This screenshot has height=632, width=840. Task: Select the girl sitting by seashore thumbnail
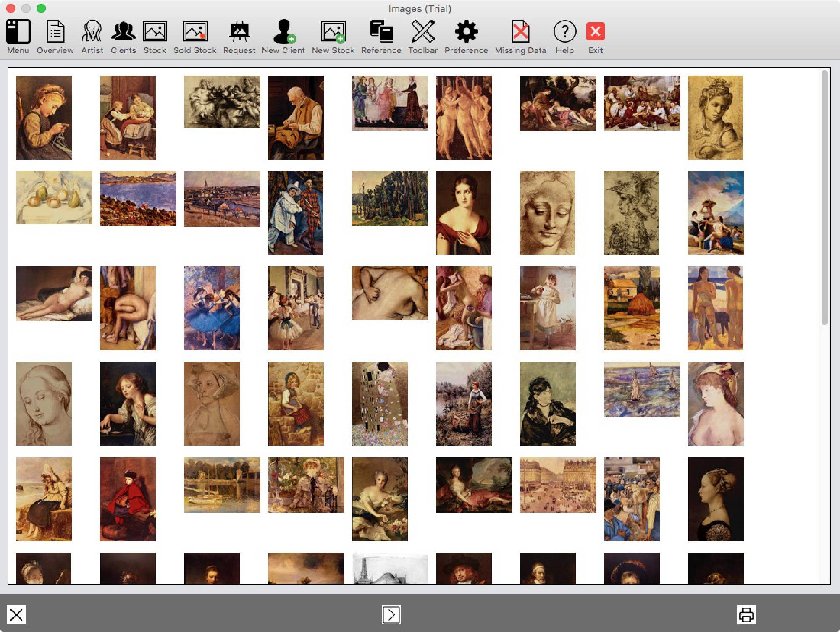point(44,499)
